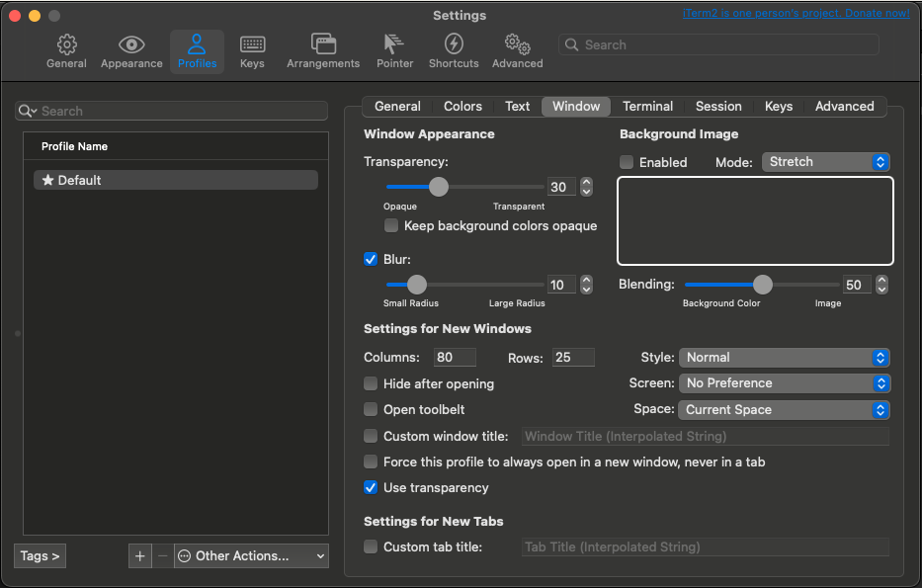Screen dimensions: 922x588
Task: Open the Appearance eye icon
Action: (131, 44)
